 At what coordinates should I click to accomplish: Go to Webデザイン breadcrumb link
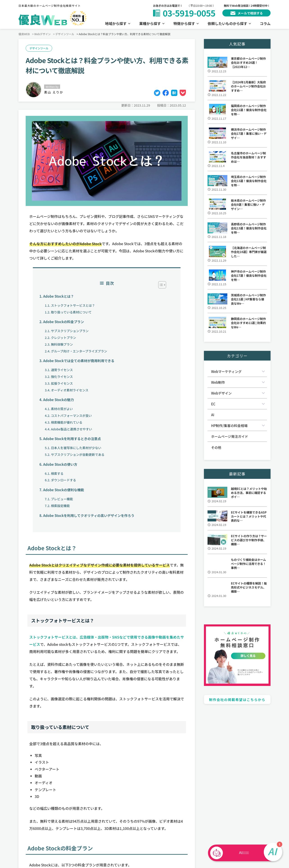click(42, 34)
